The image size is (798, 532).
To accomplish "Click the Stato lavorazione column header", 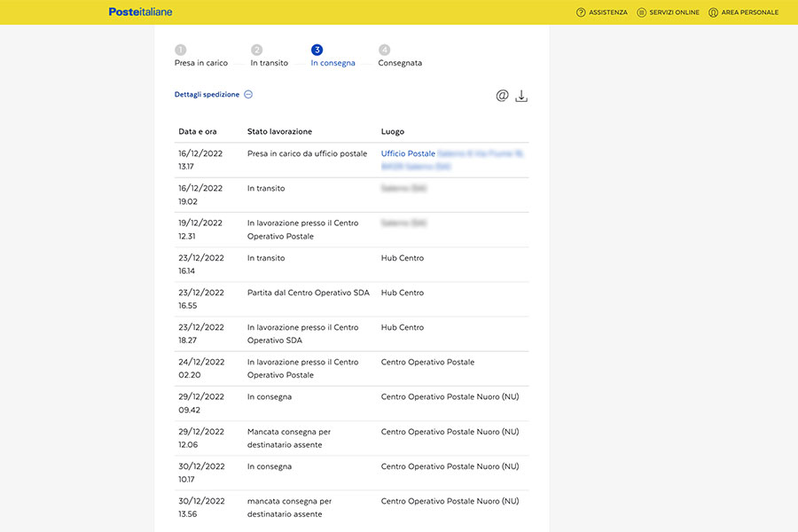I will click(279, 131).
